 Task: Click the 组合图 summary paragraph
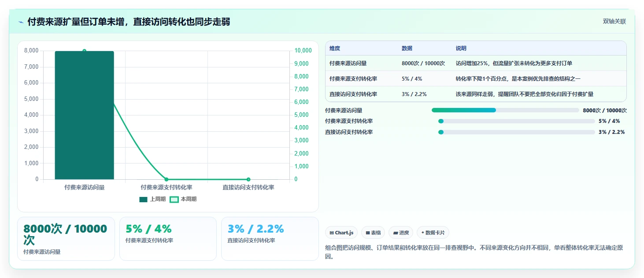474,252
